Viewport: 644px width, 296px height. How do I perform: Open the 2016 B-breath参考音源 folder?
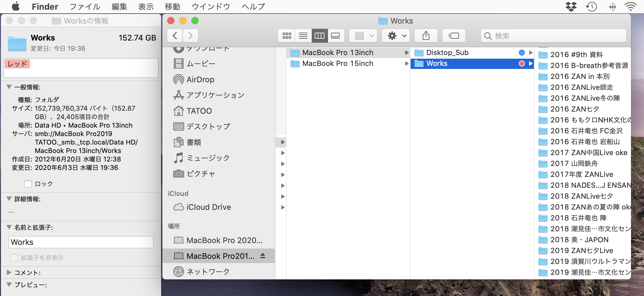point(583,66)
